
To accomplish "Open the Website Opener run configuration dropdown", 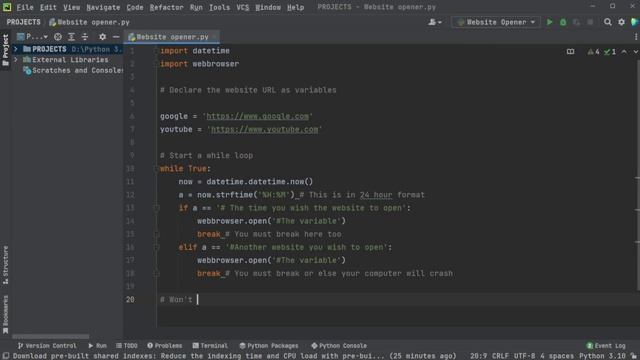I will click(496, 22).
